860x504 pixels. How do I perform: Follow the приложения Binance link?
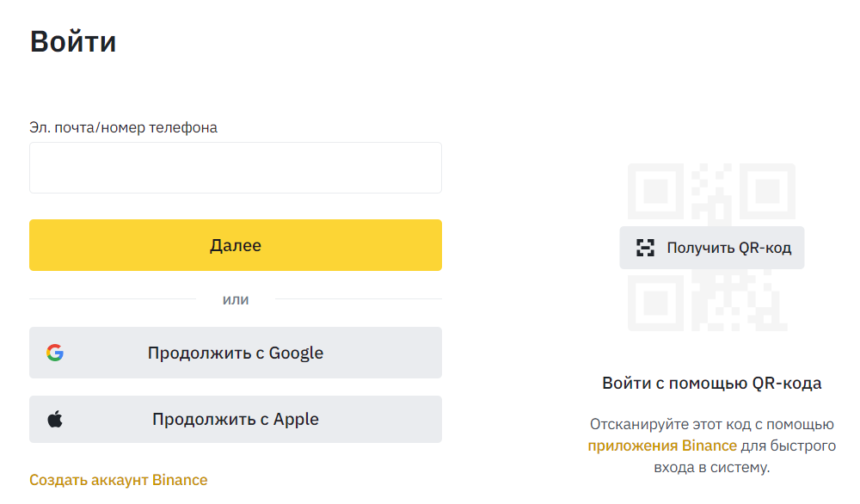pyautogui.click(x=662, y=446)
